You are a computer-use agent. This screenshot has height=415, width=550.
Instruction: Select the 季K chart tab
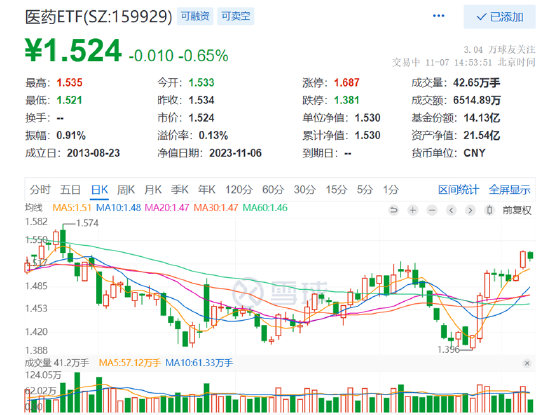pyautogui.click(x=180, y=189)
